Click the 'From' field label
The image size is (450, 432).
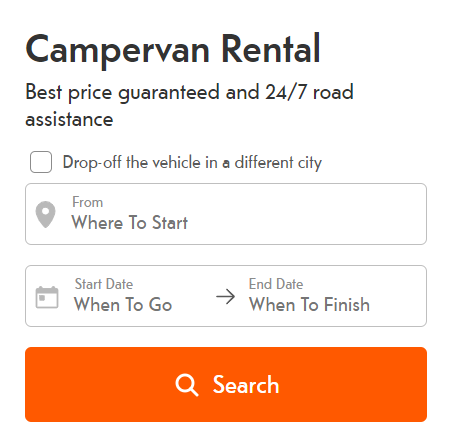[88, 202]
